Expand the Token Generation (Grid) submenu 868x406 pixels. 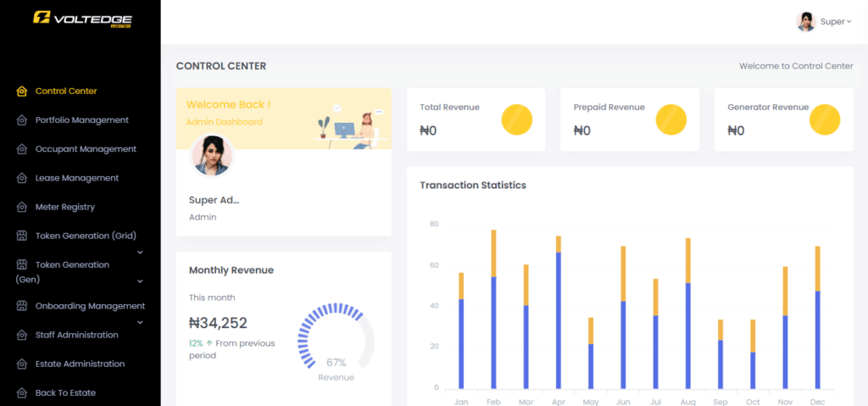pyautogui.click(x=141, y=252)
